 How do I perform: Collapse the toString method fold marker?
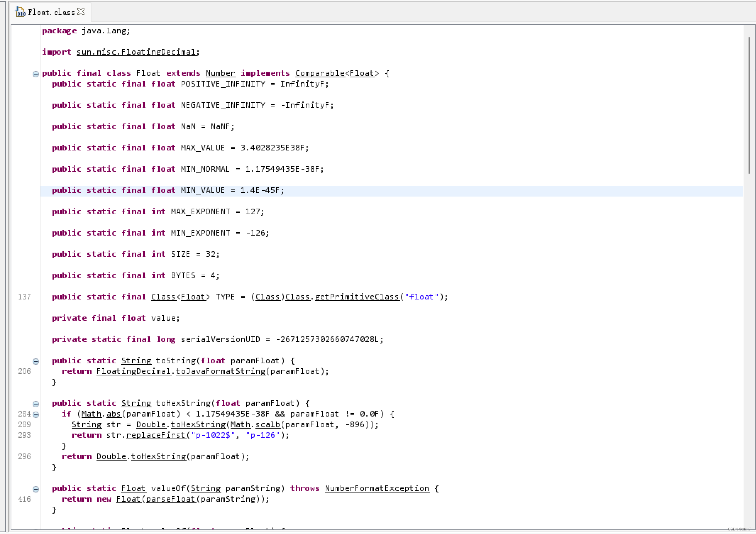(36, 361)
